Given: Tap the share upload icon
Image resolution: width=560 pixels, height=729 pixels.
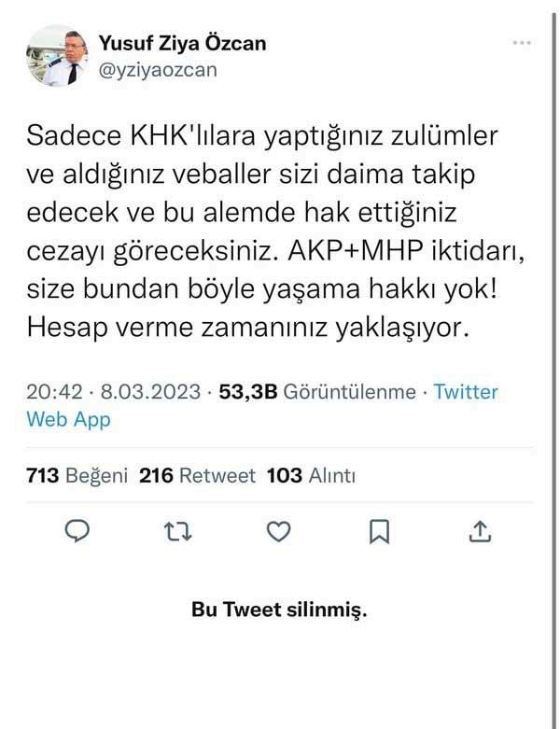Looking at the screenshot, I should pos(480,531).
